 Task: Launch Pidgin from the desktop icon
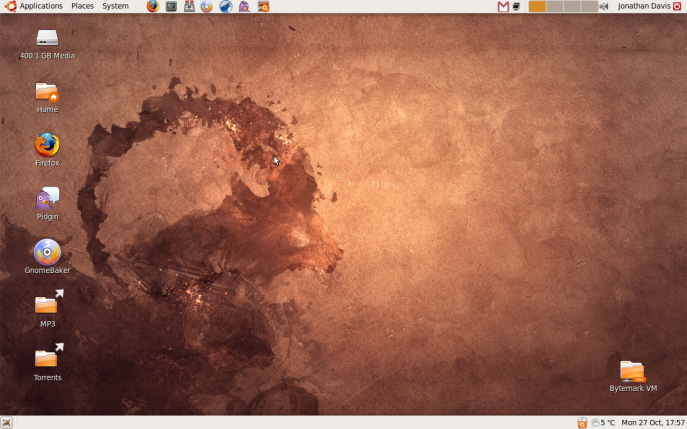point(47,199)
